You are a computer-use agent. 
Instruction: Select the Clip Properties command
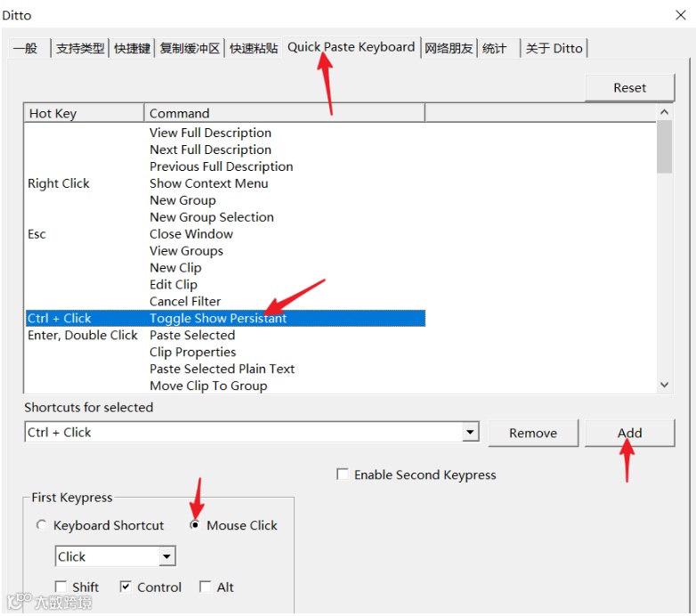(225, 352)
